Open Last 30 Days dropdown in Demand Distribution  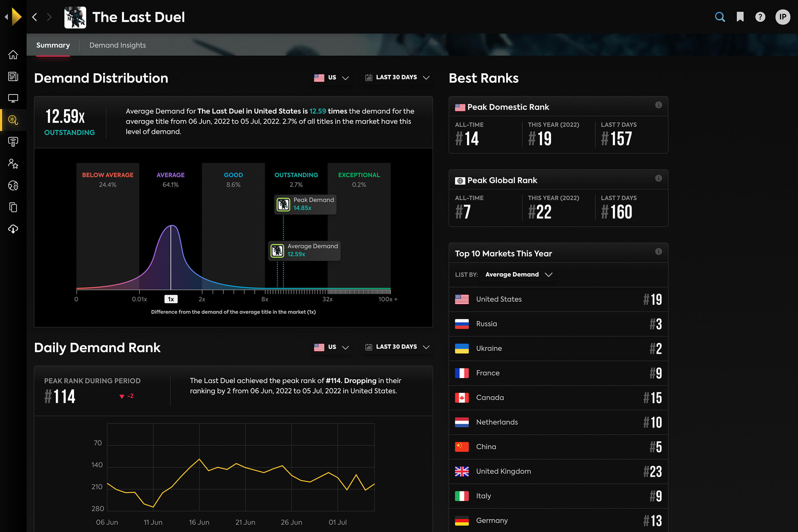[x=397, y=78]
